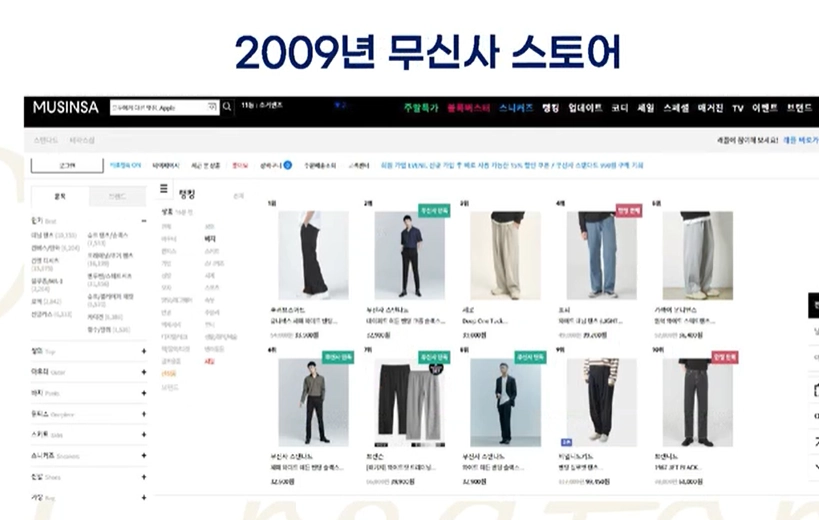Expand the Pants category
The height and width of the screenshot is (520, 819).
click(144, 393)
